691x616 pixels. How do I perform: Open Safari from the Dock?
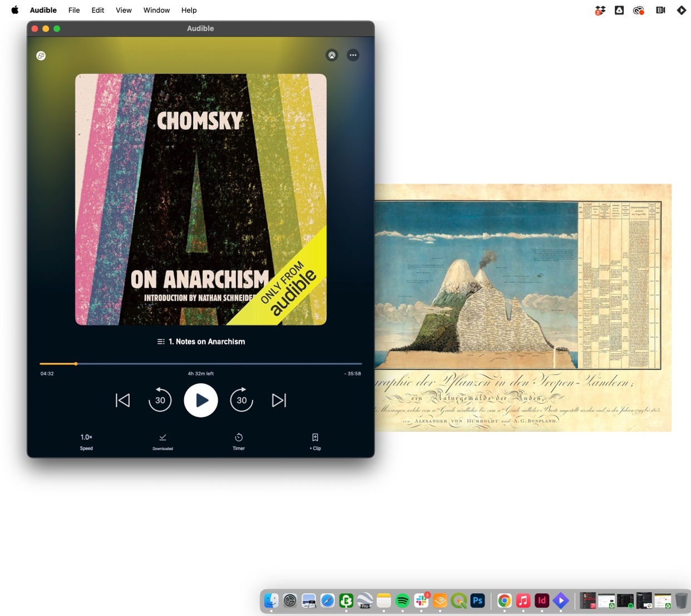click(x=328, y=601)
